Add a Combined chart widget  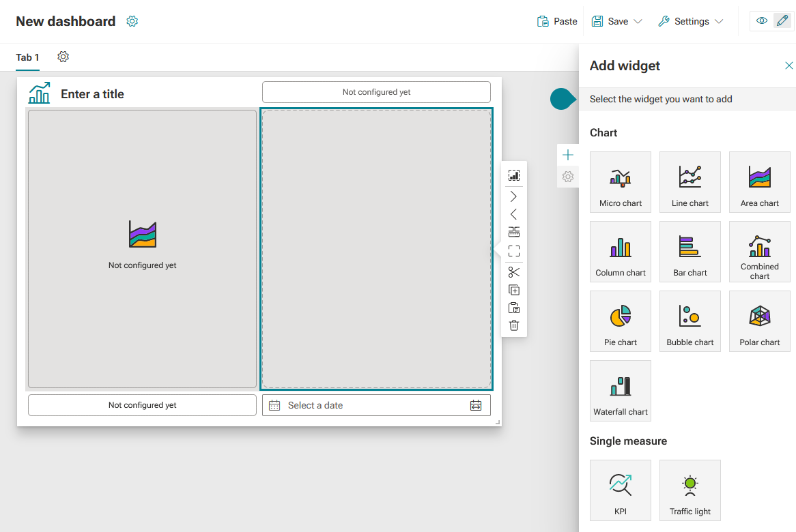pyautogui.click(x=759, y=251)
